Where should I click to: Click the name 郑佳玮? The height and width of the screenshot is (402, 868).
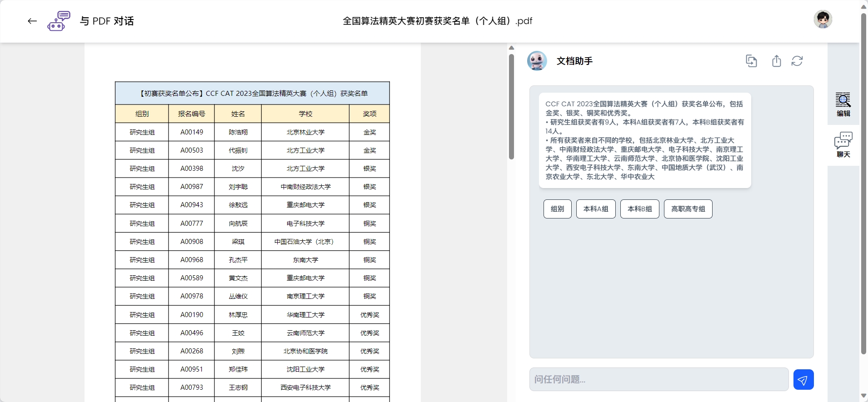[x=238, y=369]
